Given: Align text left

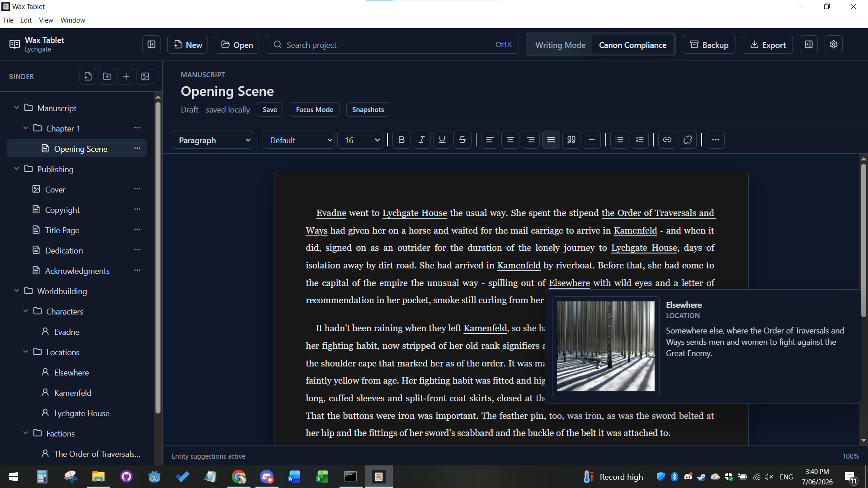Looking at the screenshot, I should (490, 140).
